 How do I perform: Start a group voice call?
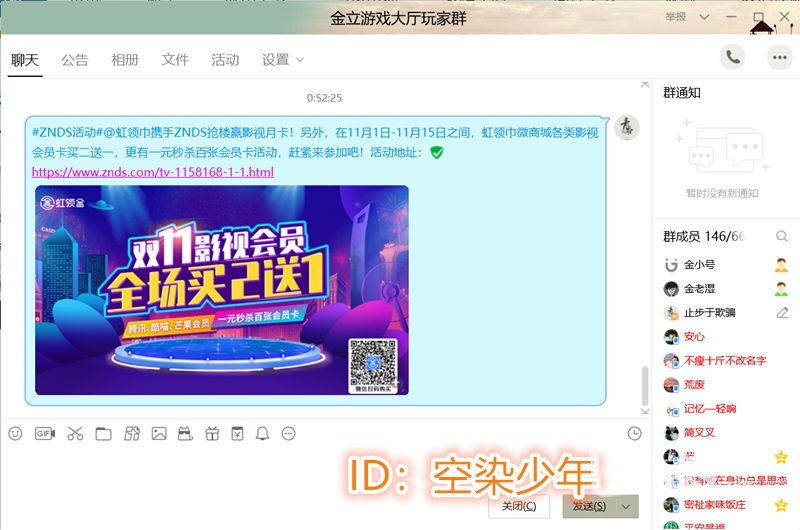733,57
